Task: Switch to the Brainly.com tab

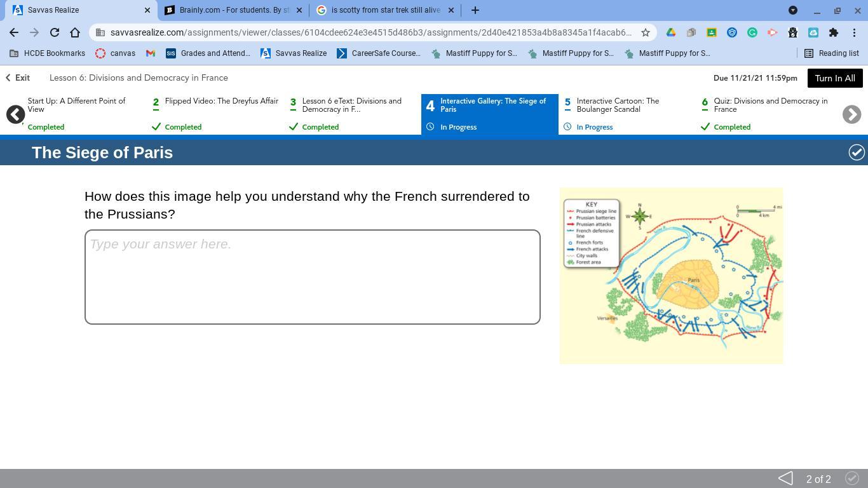Action: click(x=233, y=10)
